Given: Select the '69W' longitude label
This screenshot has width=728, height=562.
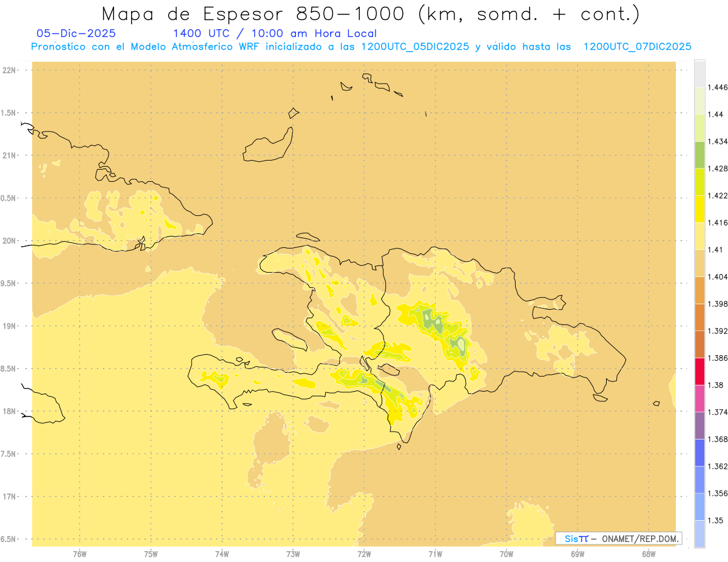Looking at the screenshot, I should pyautogui.click(x=578, y=554).
